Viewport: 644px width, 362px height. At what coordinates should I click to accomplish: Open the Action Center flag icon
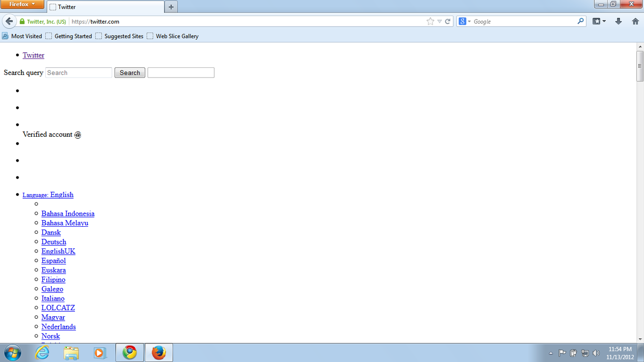tap(562, 353)
